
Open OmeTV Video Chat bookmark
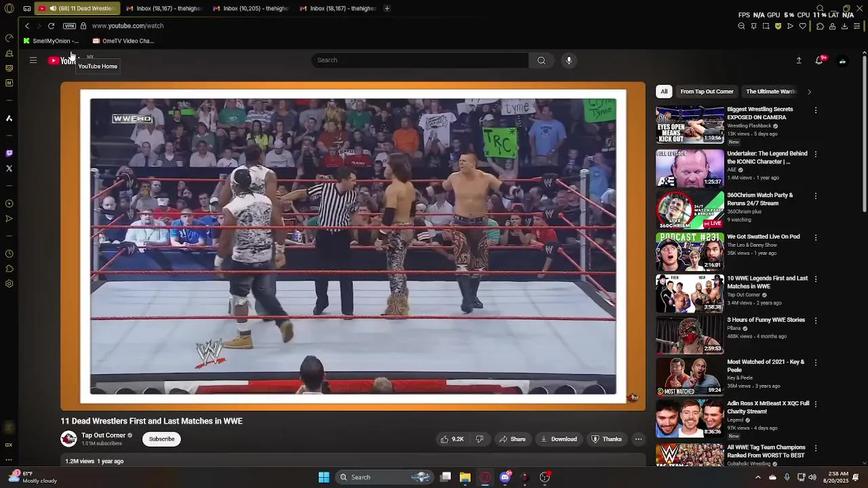pos(123,41)
